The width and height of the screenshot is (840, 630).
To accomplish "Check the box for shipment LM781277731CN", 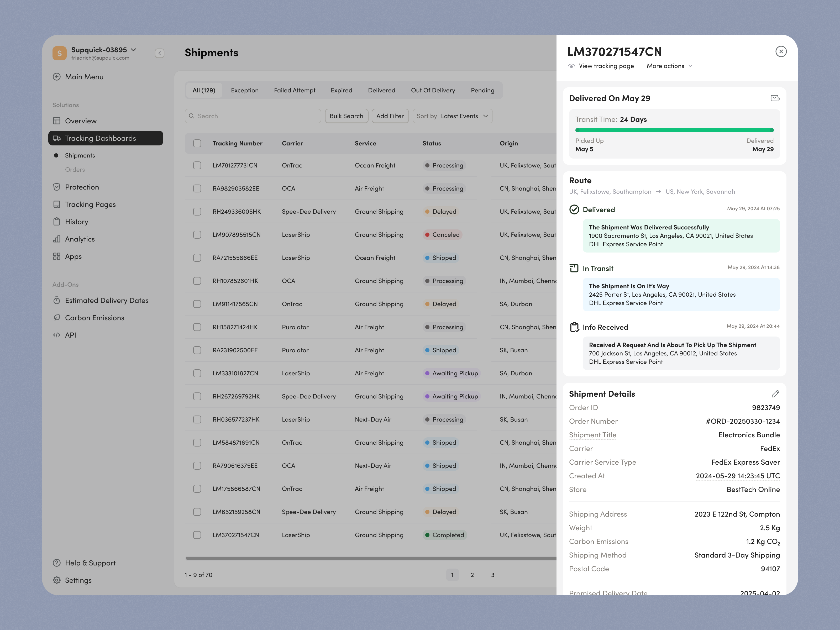I will [x=197, y=165].
